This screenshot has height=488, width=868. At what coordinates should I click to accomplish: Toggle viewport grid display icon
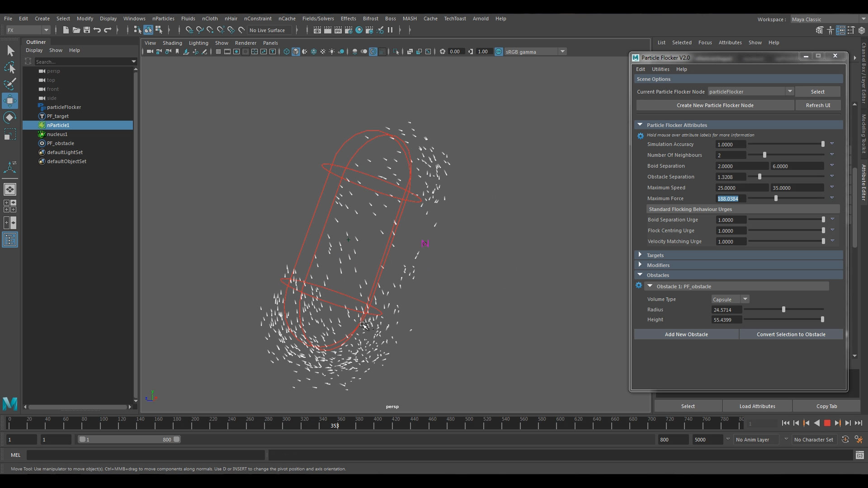218,52
